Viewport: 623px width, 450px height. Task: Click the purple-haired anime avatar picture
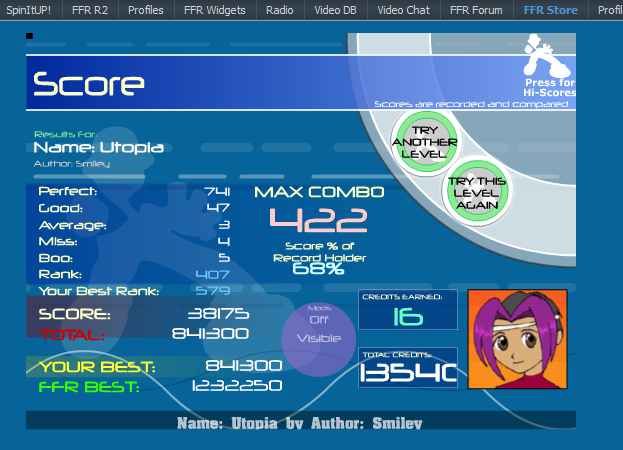coord(517,338)
